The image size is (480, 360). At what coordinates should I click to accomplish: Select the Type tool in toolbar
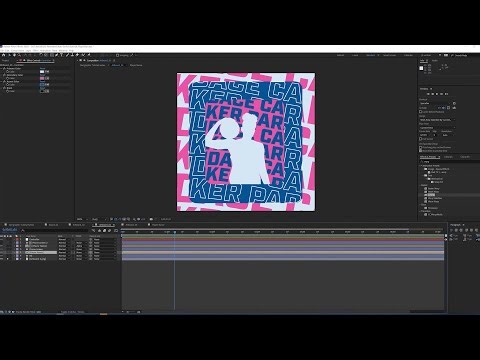[61, 55]
